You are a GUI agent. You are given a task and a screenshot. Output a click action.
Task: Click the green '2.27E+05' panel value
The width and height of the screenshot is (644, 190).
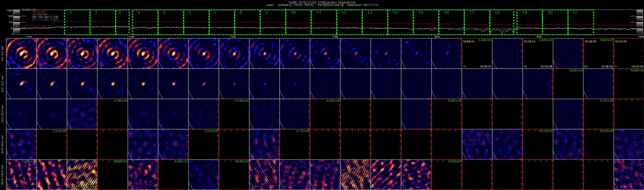pos(606,131)
